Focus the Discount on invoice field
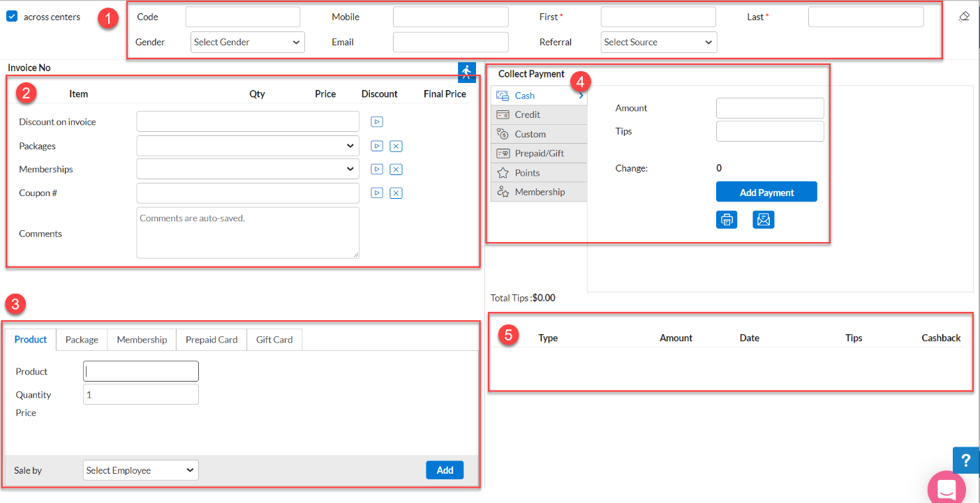The width and height of the screenshot is (980, 503). [x=248, y=121]
